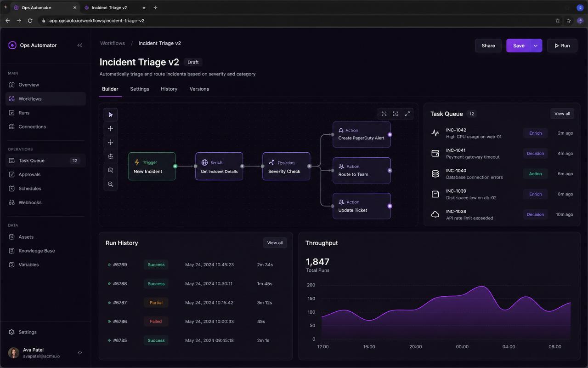Image resolution: width=588 pixels, height=368 pixels.
Task: Click the pulse icon for INC-1042
Action: (435, 133)
